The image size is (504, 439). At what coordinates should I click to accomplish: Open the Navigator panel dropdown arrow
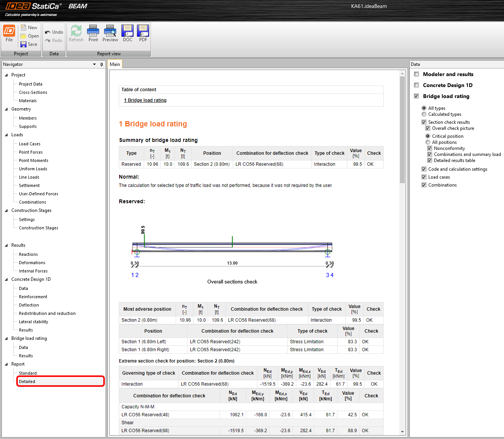click(94, 64)
